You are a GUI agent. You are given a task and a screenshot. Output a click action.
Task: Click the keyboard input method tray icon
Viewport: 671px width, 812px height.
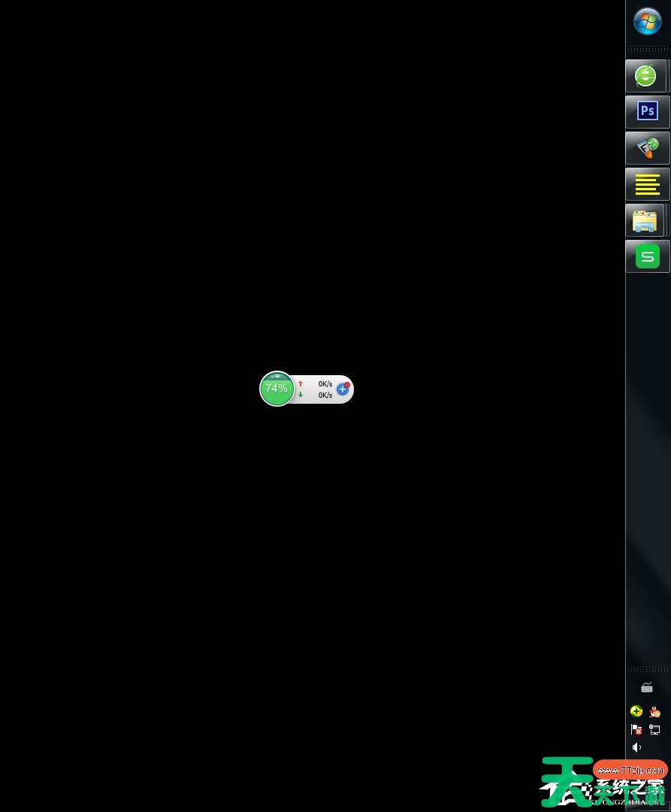[647, 687]
